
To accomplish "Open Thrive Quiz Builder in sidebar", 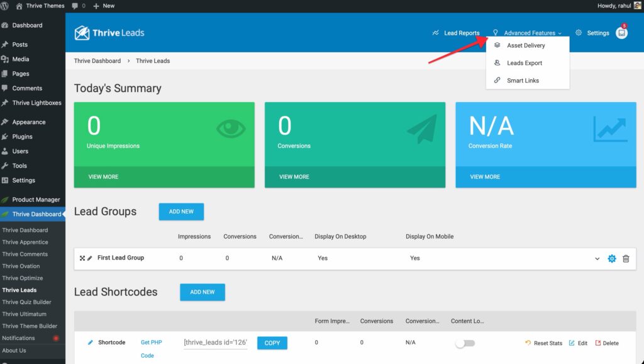I will point(28,302).
